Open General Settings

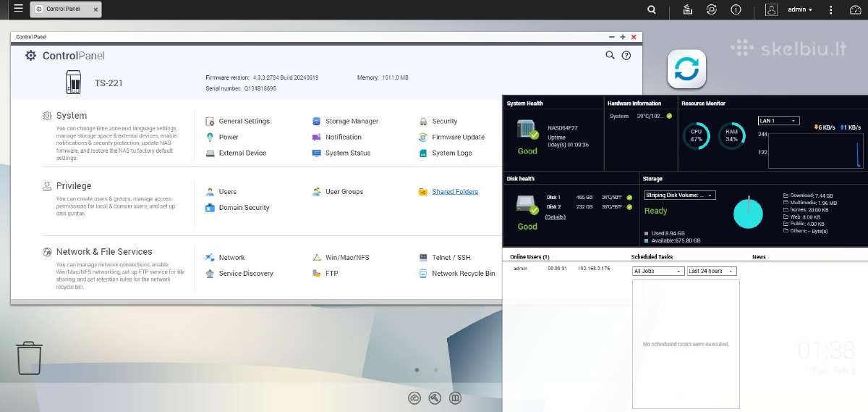(x=238, y=122)
